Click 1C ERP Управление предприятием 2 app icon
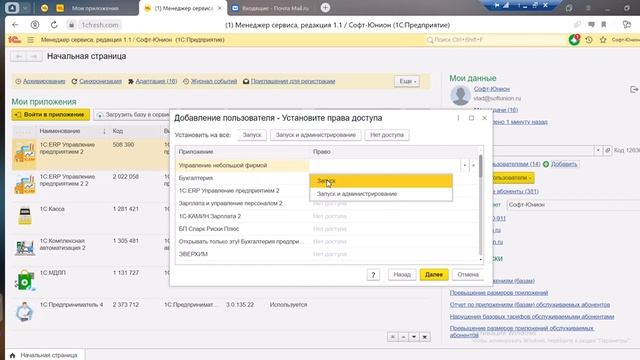Screen dimensions: 640x360 24,154
